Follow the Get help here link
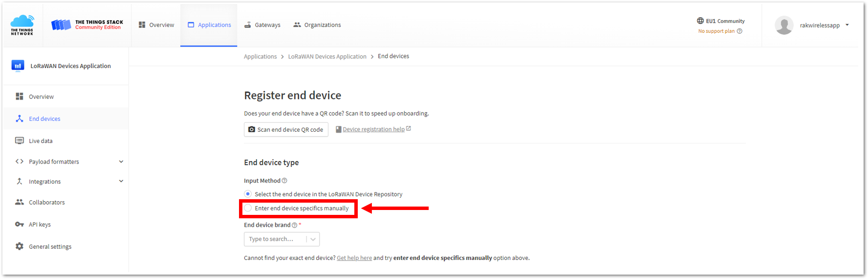 click(354, 258)
